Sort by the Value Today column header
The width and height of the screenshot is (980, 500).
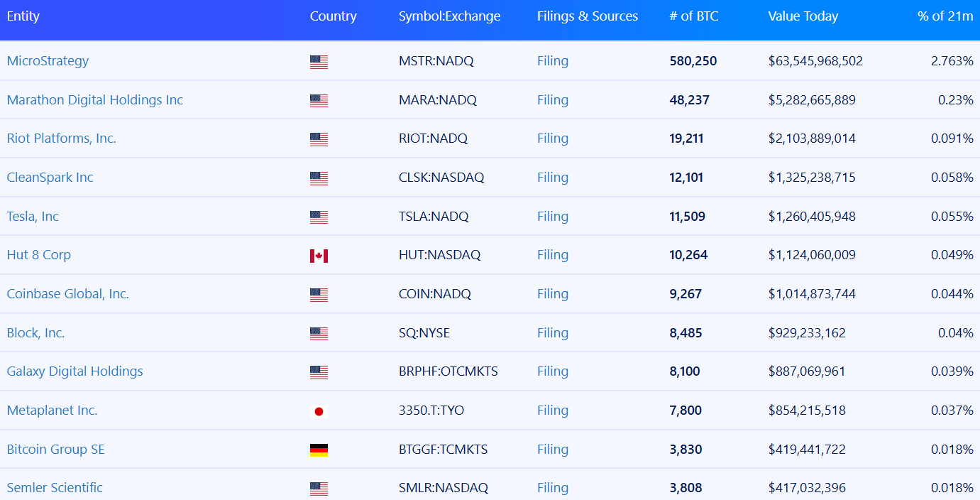[x=803, y=16]
